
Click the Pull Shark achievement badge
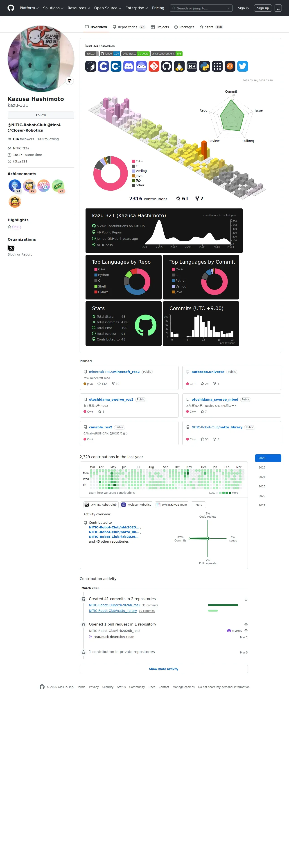pos(15,186)
